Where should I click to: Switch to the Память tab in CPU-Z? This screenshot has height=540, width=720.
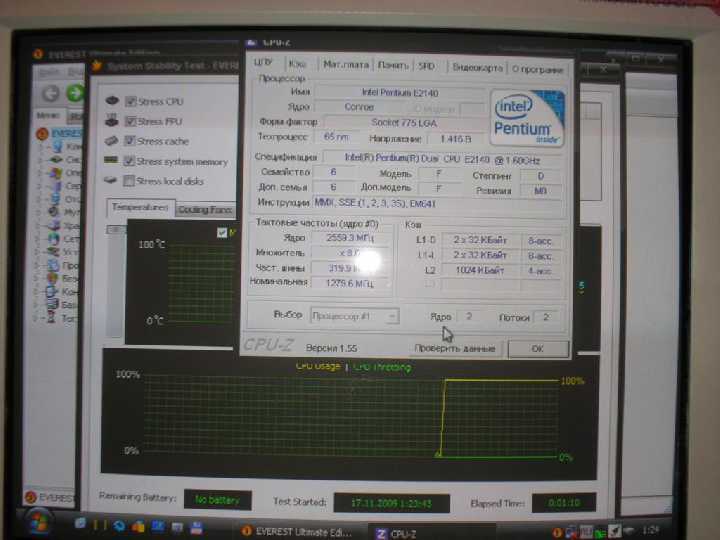pyautogui.click(x=393, y=65)
